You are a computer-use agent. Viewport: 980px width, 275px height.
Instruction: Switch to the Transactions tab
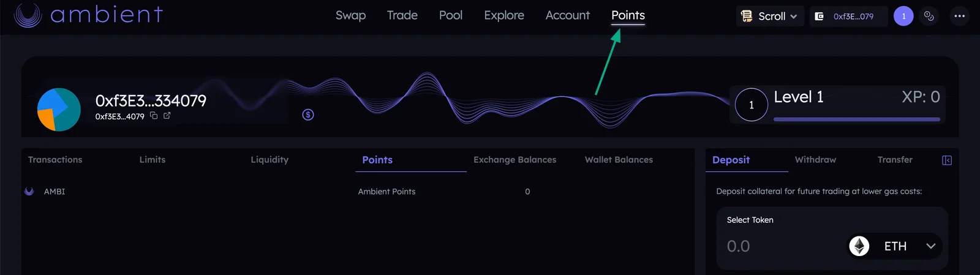click(x=55, y=160)
